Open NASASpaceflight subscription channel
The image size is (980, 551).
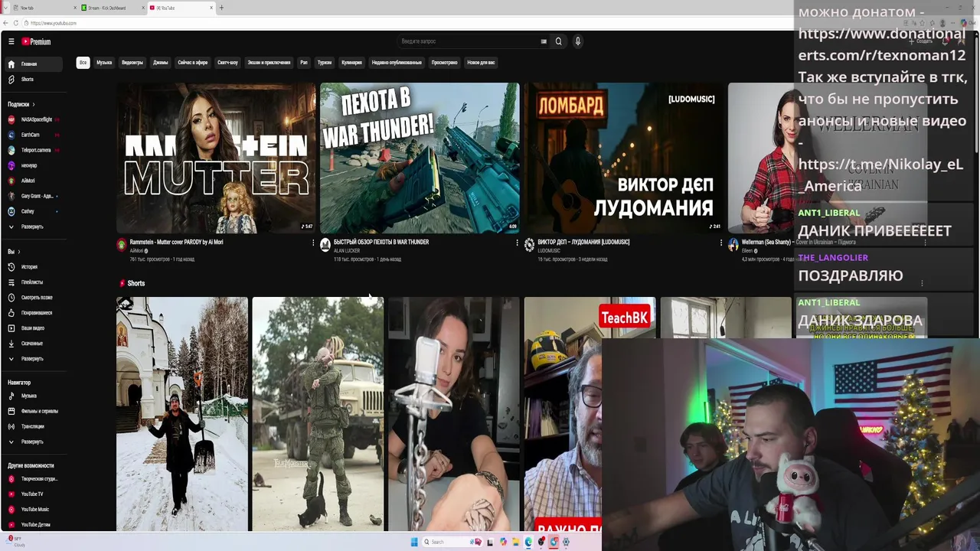click(33, 119)
